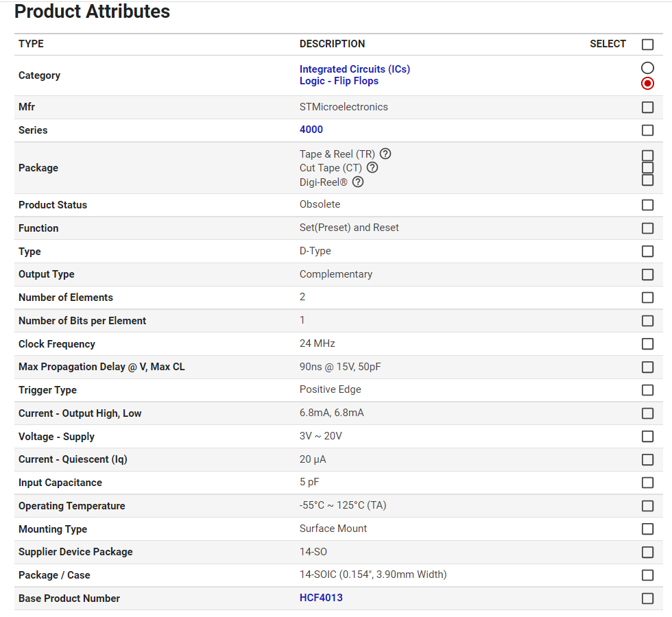
Task: Tick the Product Status Obsolete checkbox
Action: tap(647, 205)
